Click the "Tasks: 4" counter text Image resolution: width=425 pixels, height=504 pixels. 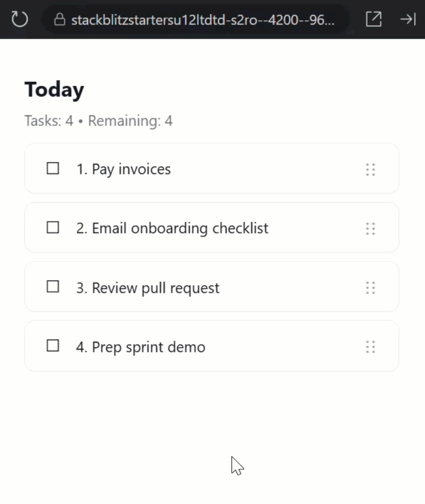pyautogui.click(x=49, y=121)
